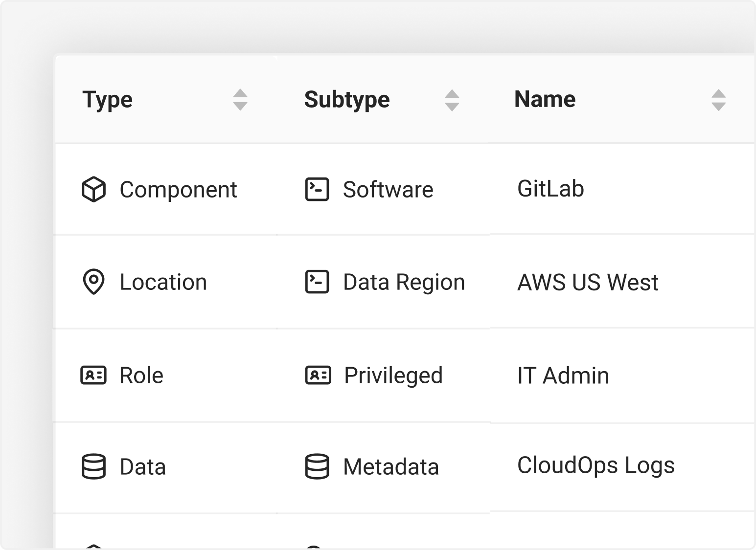Image resolution: width=756 pixels, height=550 pixels.
Task: Open the AWS US West entry
Action: tap(588, 282)
